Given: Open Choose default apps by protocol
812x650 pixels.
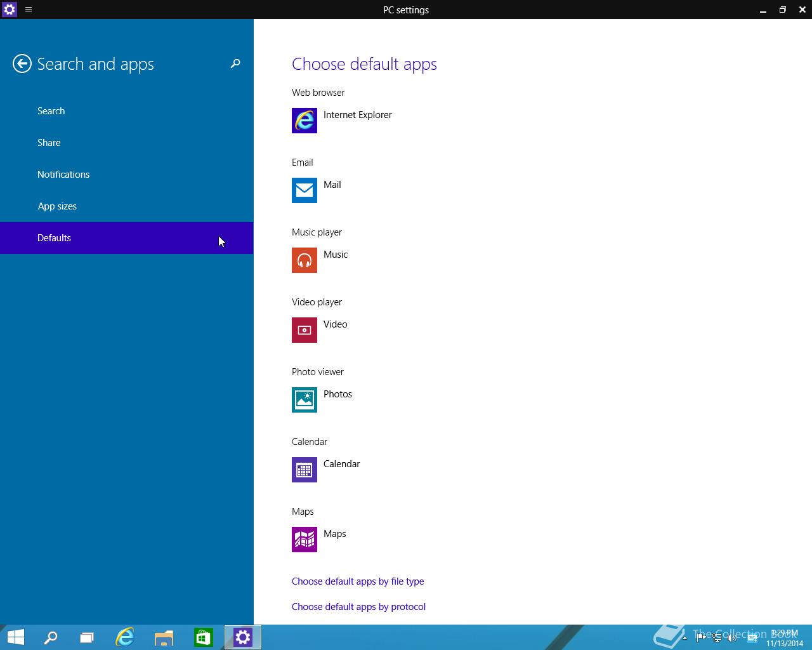Looking at the screenshot, I should tap(358, 607).
